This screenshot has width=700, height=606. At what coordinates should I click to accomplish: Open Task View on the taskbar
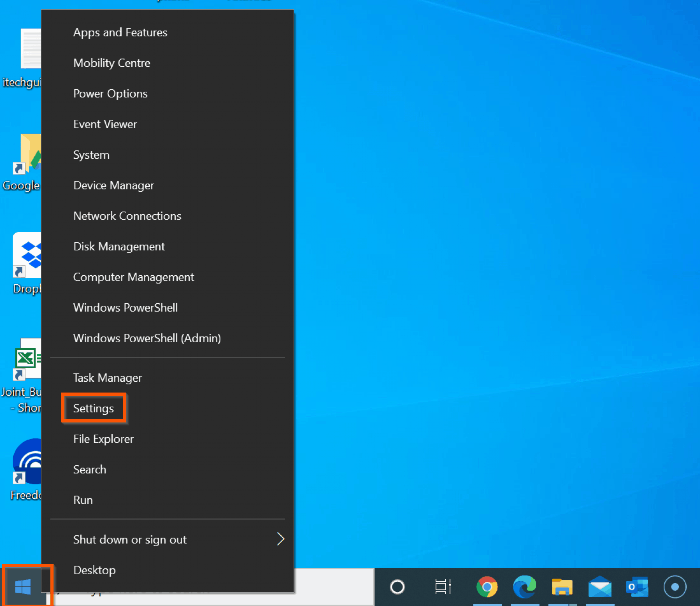(443, 587)
